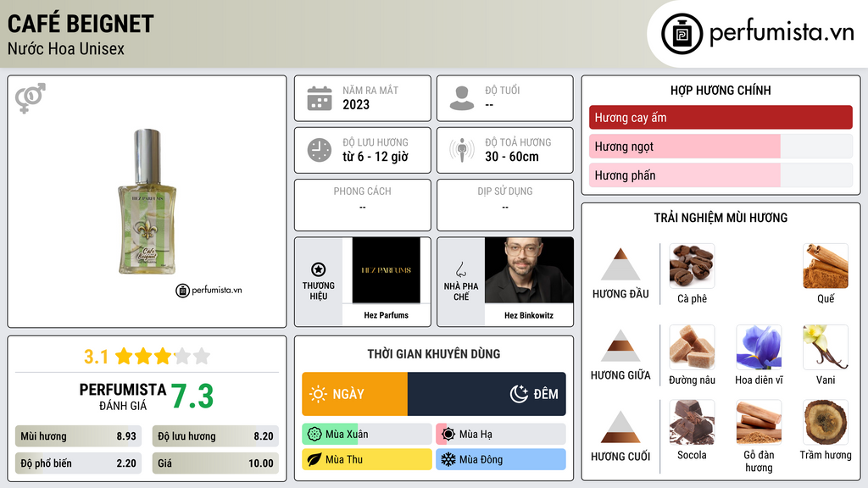Click the 'Nước Hoa Unisex' subtitle
This screenshot has width=868, height=488.
coord(66,48)
